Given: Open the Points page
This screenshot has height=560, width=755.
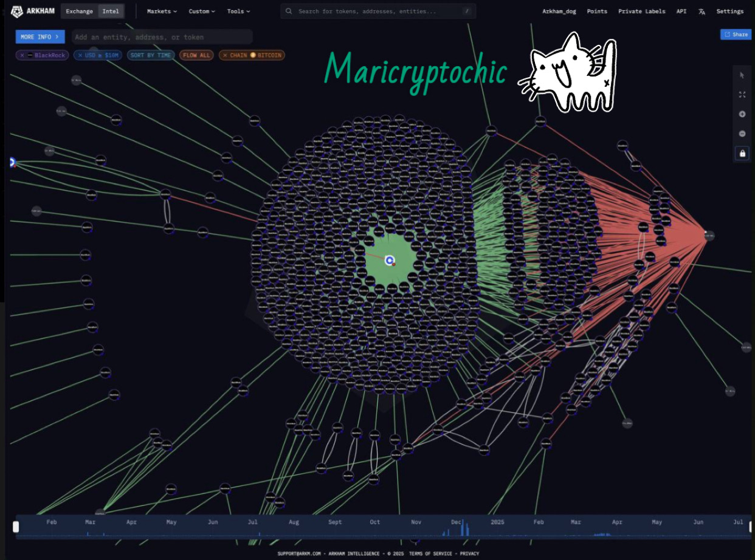Looking at the screenshot, I should click(597, 11).
